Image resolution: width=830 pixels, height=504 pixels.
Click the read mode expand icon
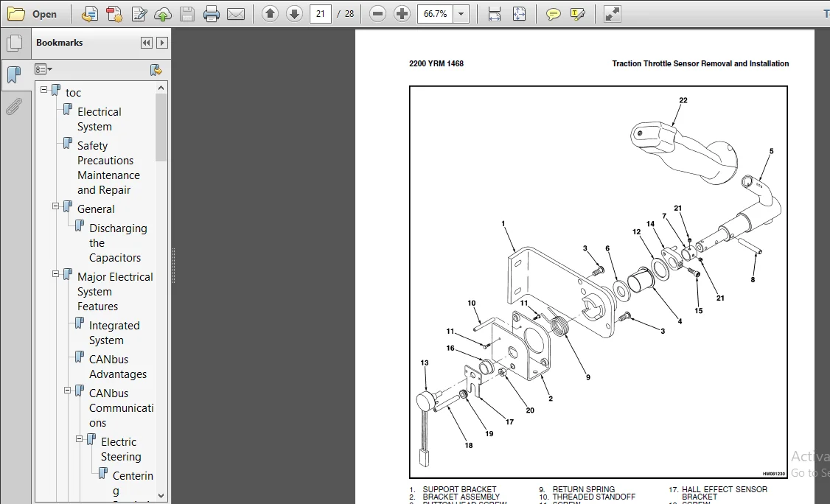pyautogui.click(x=613, y=14)
